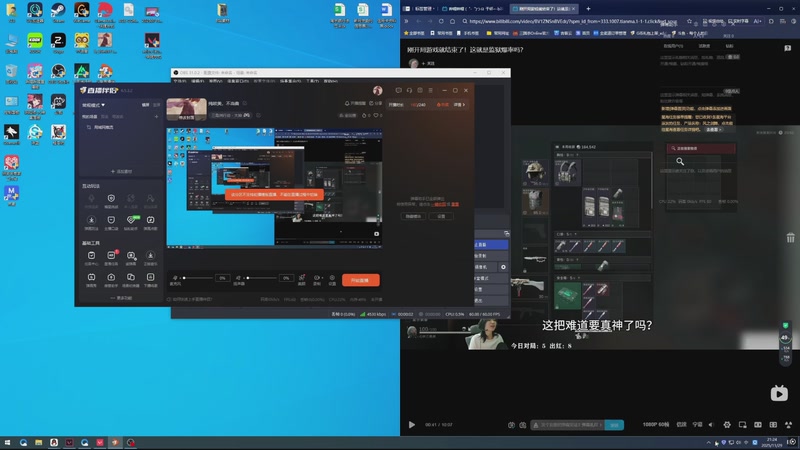Open the message bubble icon in the stream companion title bar
The width and height of the screenshot is (800, 450).
tap(398, 90)
